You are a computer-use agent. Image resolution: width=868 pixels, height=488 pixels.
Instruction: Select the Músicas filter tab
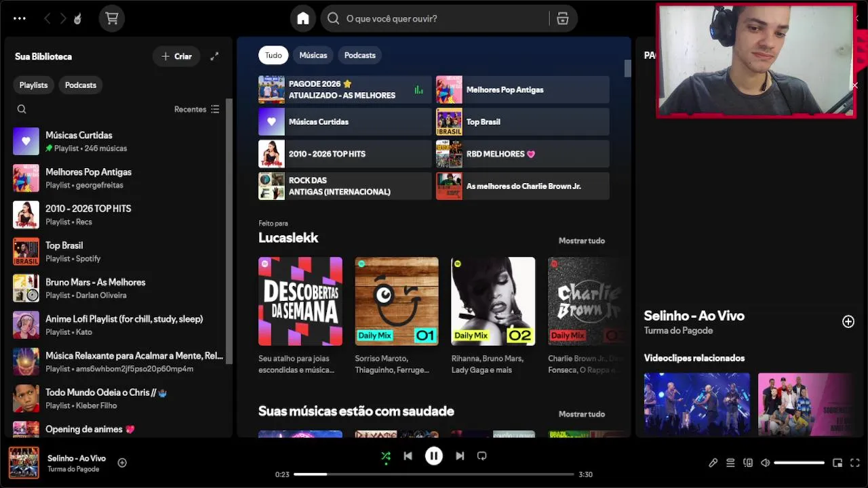pos(313,55)
